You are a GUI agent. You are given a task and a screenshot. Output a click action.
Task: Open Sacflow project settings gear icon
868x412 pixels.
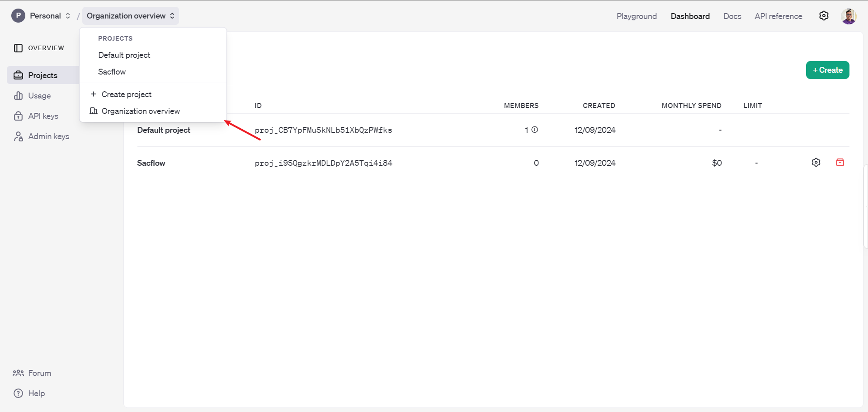point(816,163)
